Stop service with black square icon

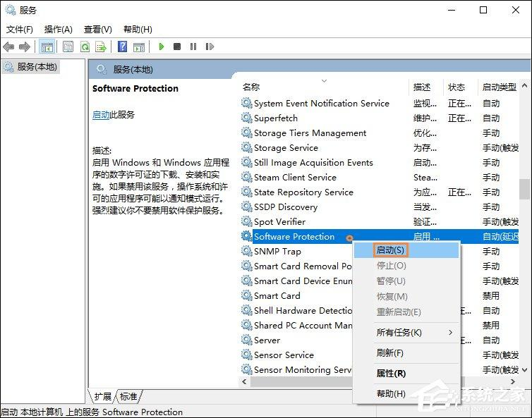click(177, 47)
